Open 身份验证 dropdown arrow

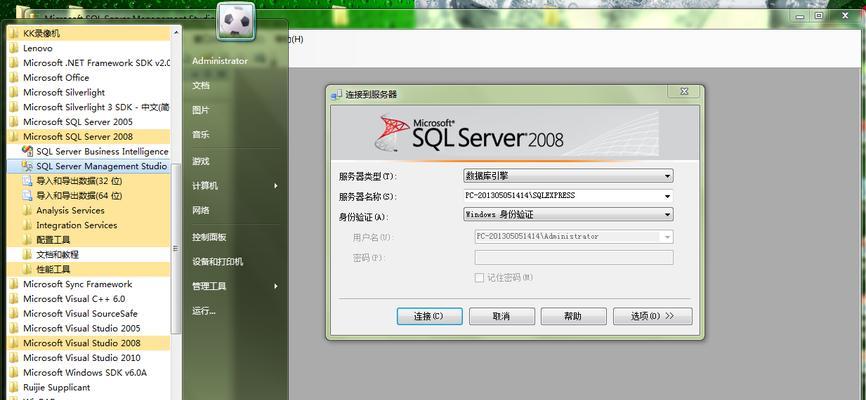(x=668, y=214)
